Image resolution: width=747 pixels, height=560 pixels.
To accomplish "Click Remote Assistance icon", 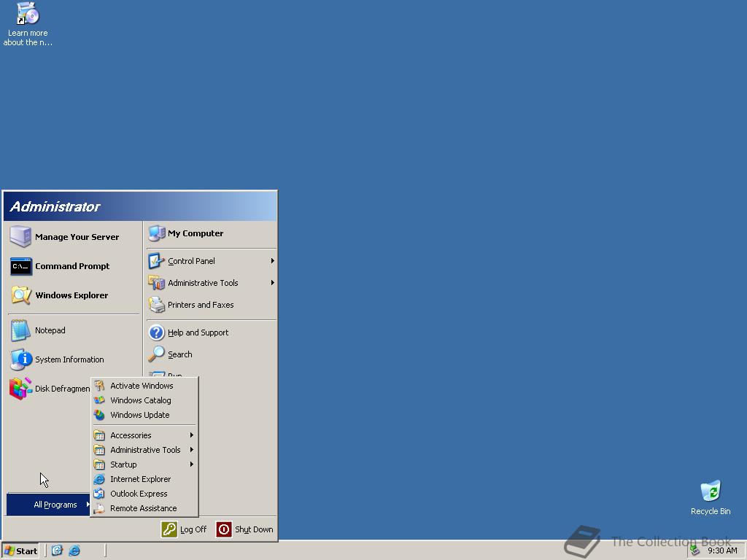I will tap(99, 508).
